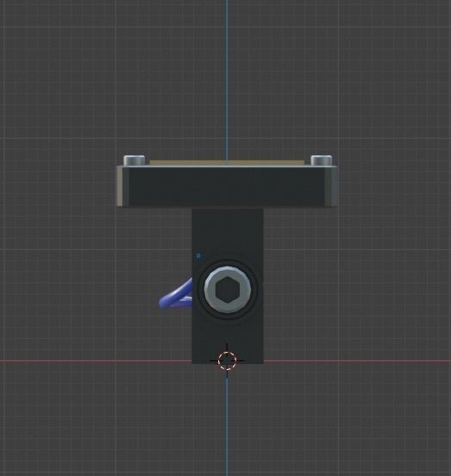Select the hex socket bolt on the block
451x476 pixels.
[228, 290]
